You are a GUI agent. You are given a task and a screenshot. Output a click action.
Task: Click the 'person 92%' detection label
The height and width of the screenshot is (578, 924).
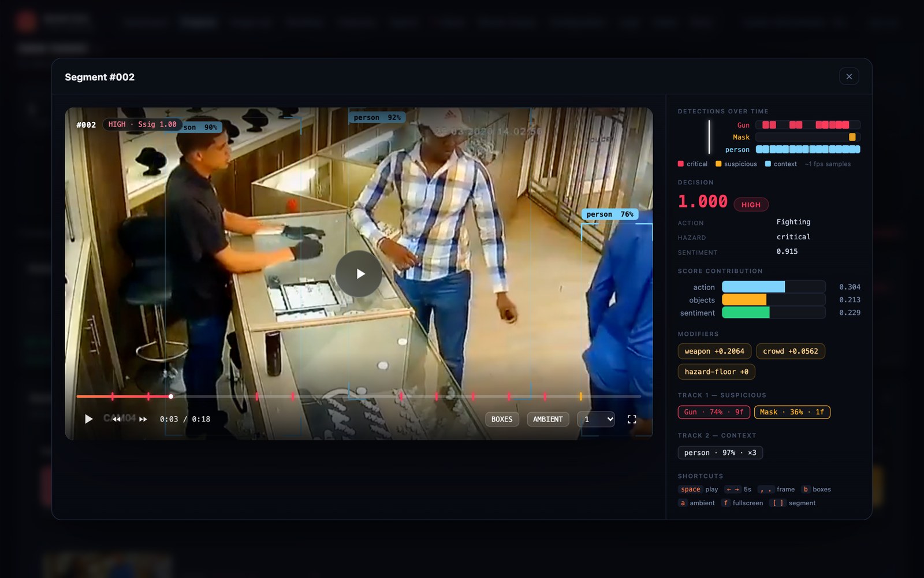point(377,117)
